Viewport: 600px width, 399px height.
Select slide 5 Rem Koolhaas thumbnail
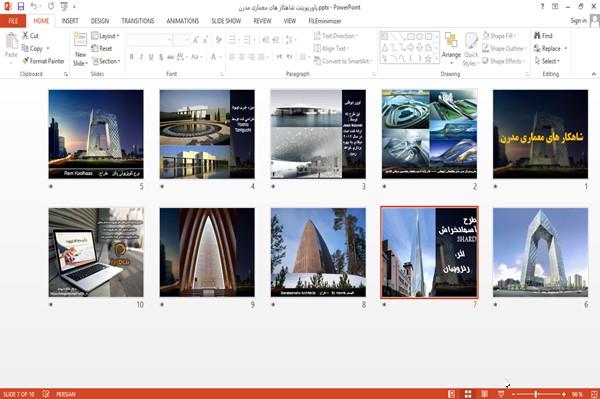click(x=96, y=134)
